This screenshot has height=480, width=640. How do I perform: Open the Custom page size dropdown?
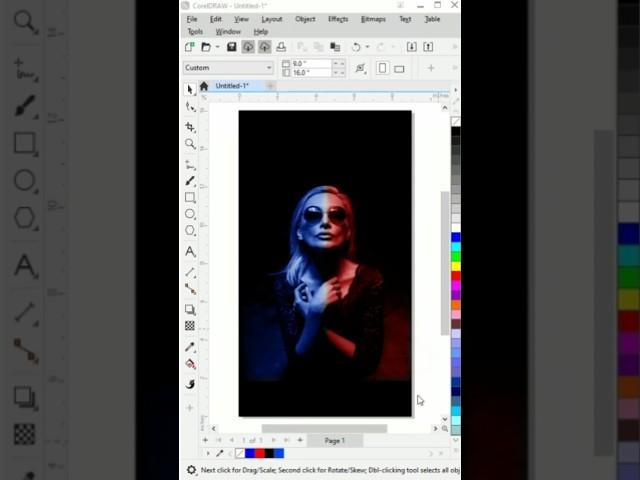point(228,68)
